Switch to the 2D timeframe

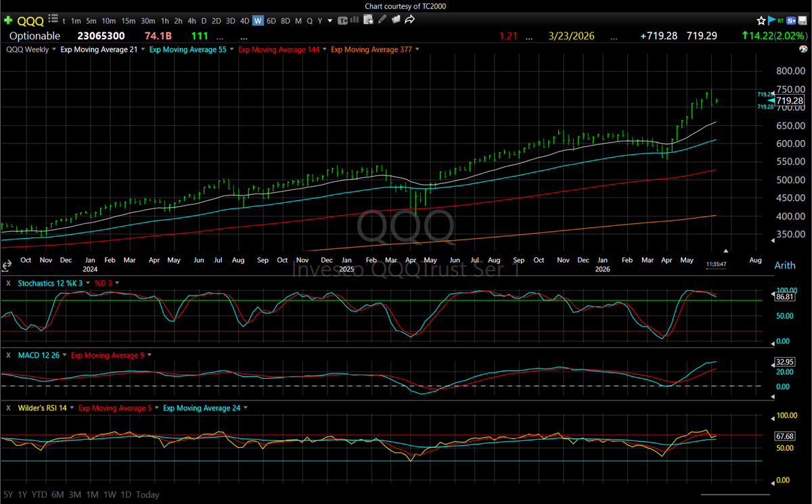[x=217, y=21]
